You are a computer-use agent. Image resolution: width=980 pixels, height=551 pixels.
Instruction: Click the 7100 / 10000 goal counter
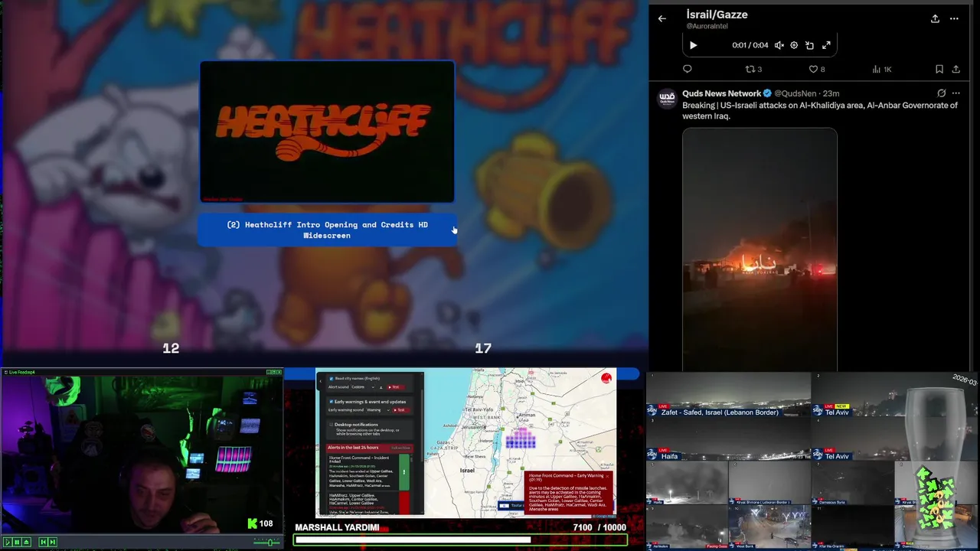pos(599,527)
